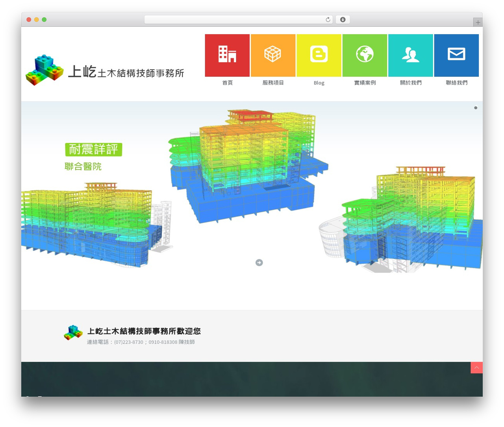The image size is (504, 427).
Task: Advance the slider with the arrow button
Action: click(x=259, y=263)
